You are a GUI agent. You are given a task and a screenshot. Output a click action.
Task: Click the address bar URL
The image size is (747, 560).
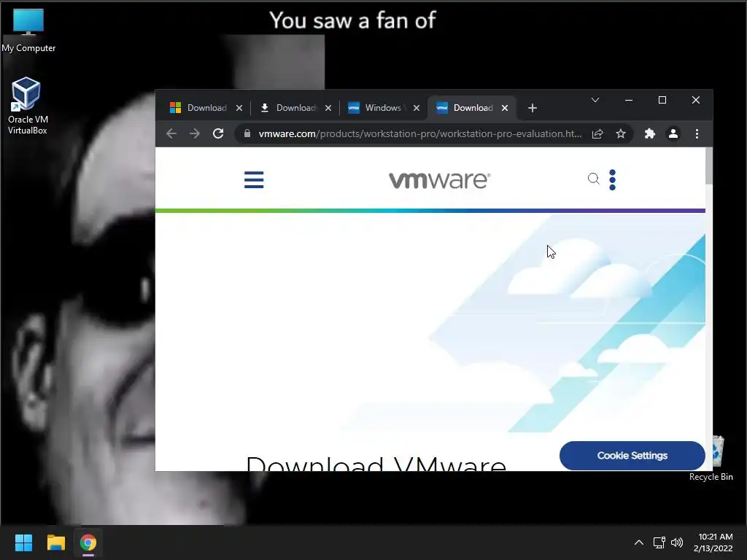click(420, 134)
